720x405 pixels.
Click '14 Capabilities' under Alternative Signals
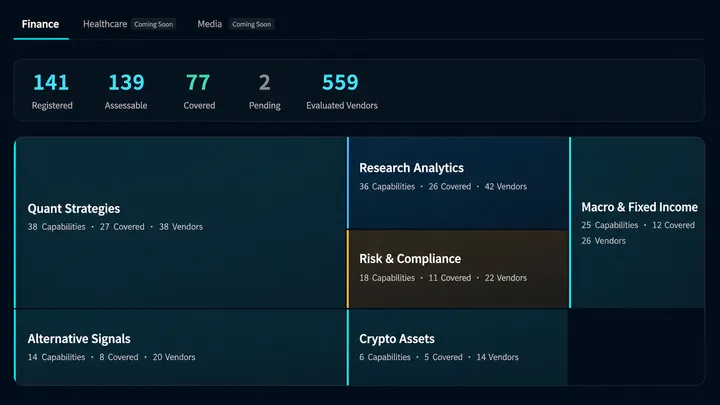click(x=56, y=357)
